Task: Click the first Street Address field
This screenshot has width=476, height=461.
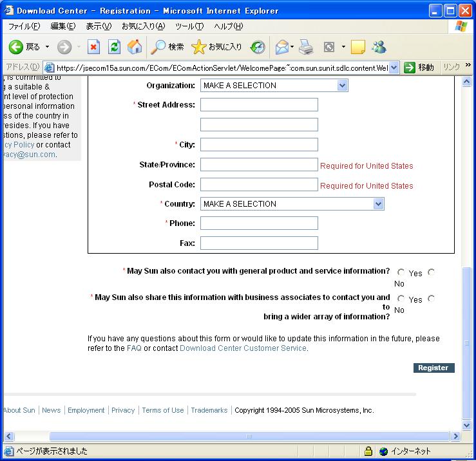Action: coord(259,105)
